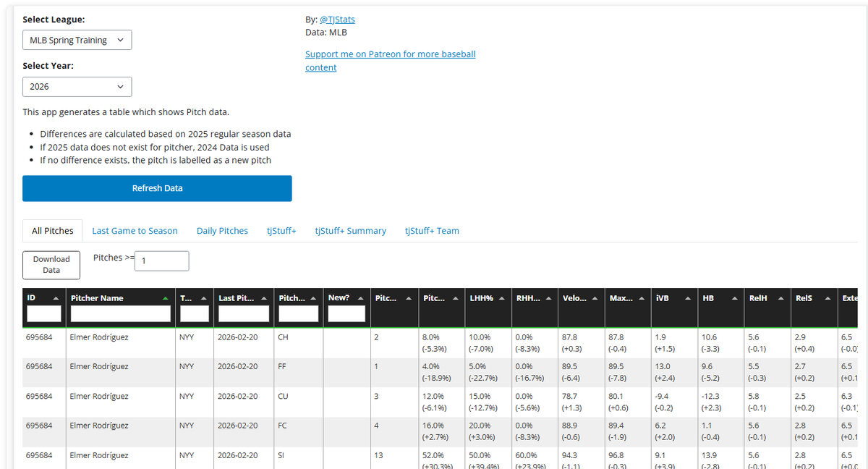Open the Select Year dropdown
Image resolution: width=868 pixels, height=469 pixels.
click(77, 87)
